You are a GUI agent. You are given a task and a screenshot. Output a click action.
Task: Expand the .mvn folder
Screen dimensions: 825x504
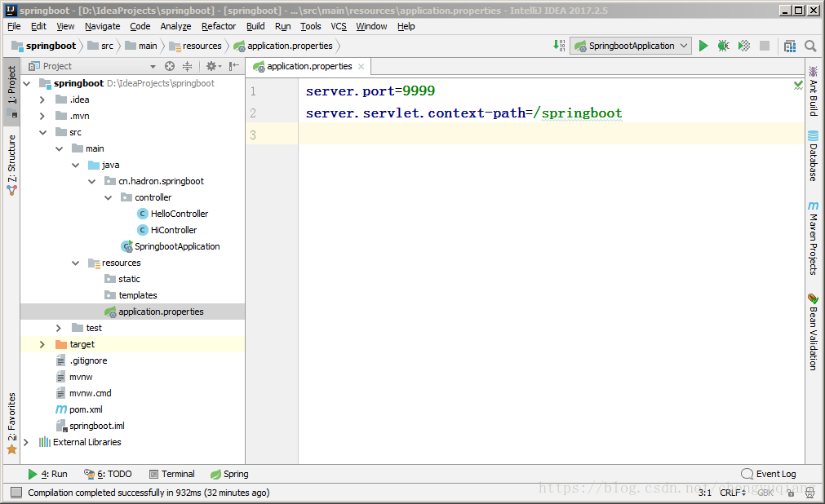click(x=42, y=116)
